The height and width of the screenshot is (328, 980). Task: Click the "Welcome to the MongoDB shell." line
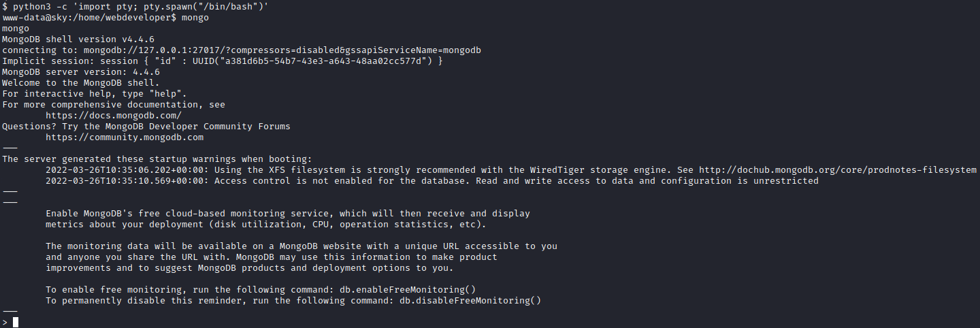[x=81, y=83]
